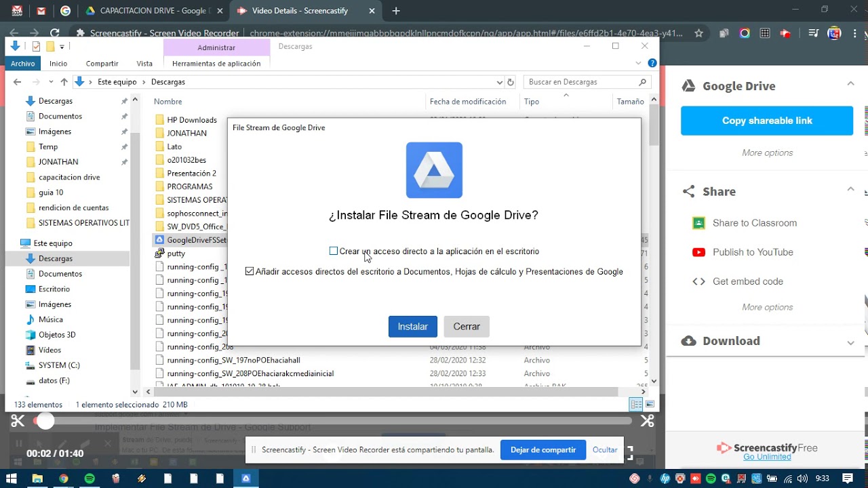The width and height of the screenshot is (868, 488).
Task: Select Música in navigation pane
Action: click(x=50, y=320)
